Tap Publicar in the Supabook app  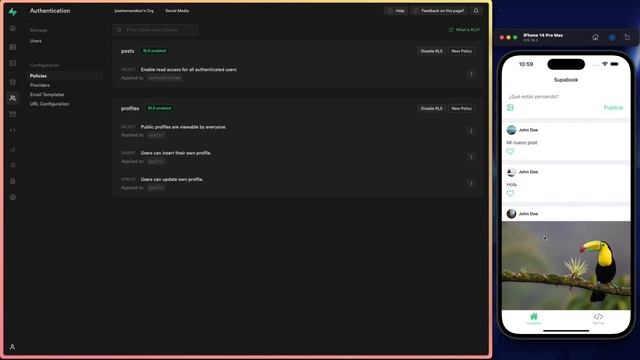click(x=613, y=108)
